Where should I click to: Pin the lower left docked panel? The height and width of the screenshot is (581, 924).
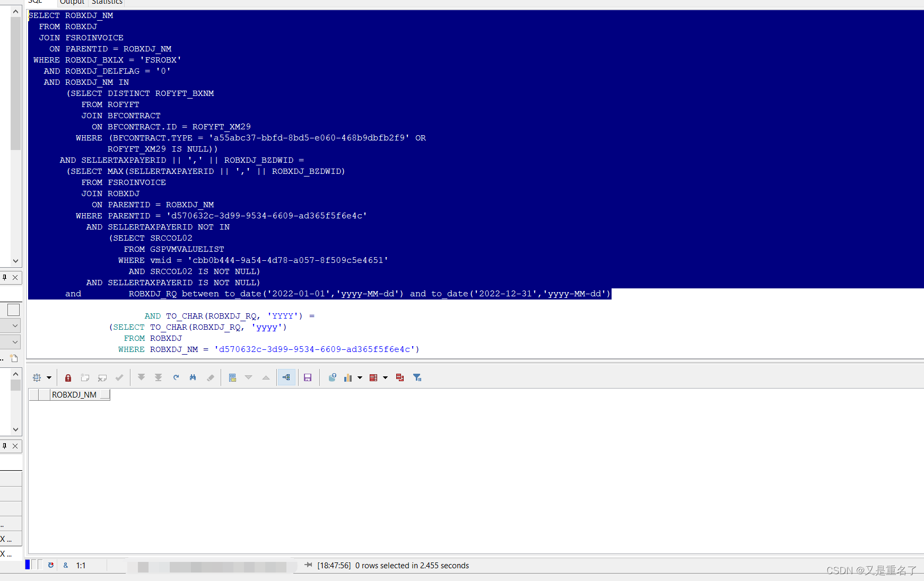pyautogui.click(x=5, y=446)
